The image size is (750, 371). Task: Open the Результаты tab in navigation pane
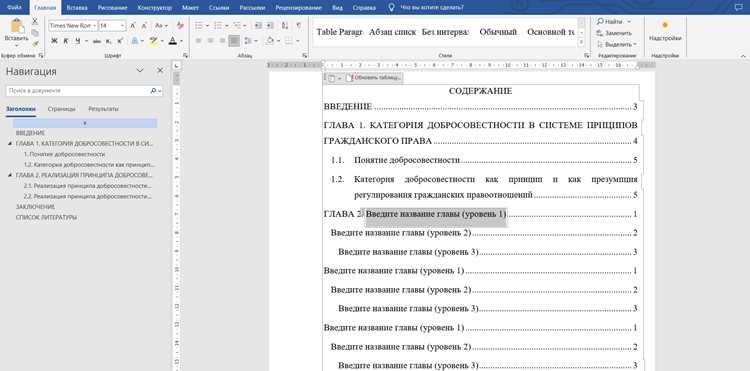[x=103, y=109]
